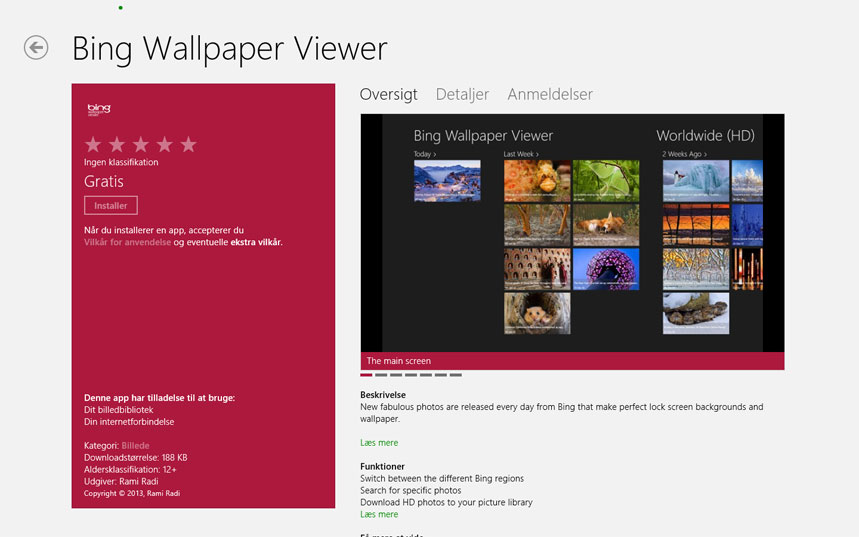Click 'Ingen klassifikation' rating text
Image resolution: width=859 pixels, height=537 pixels.
121,162
